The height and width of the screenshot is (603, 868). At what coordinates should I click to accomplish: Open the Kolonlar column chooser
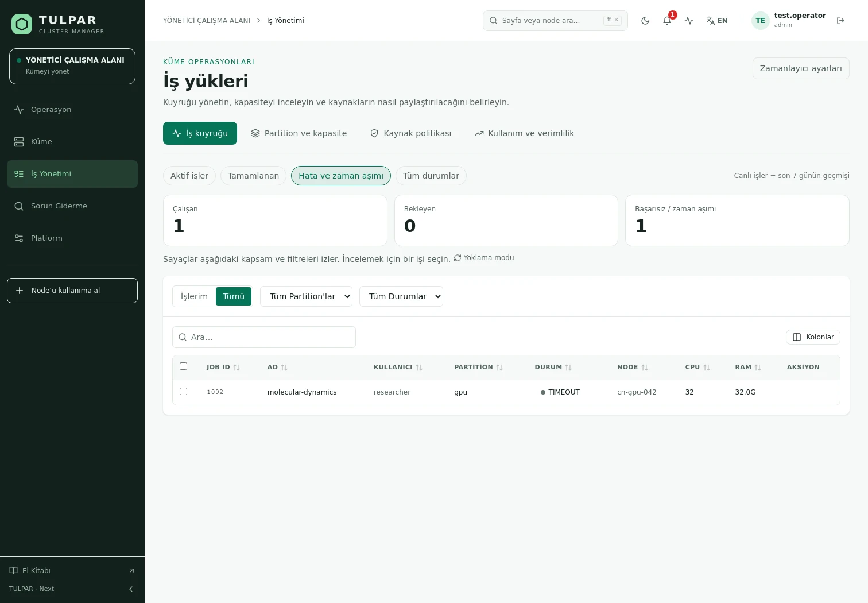(813, 337)
